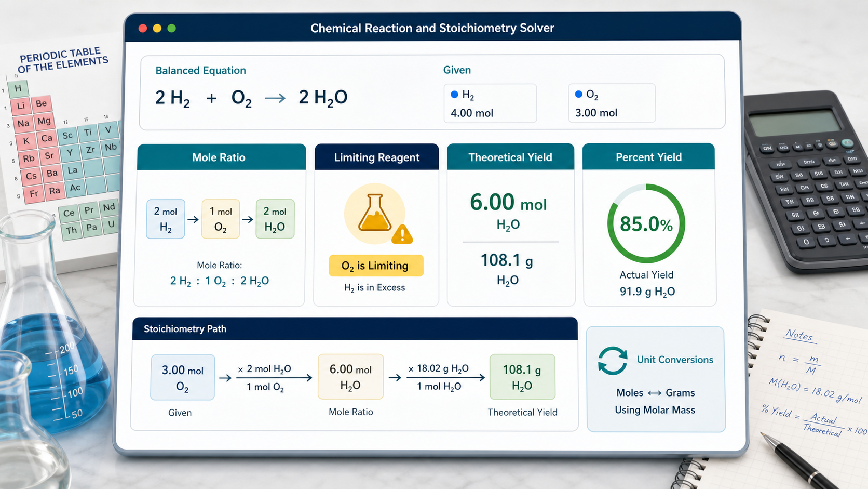Click the 'O₂ is Limiting' yellow badge
Viewport: 868px width, 489px height.
[x=376, y=266]
